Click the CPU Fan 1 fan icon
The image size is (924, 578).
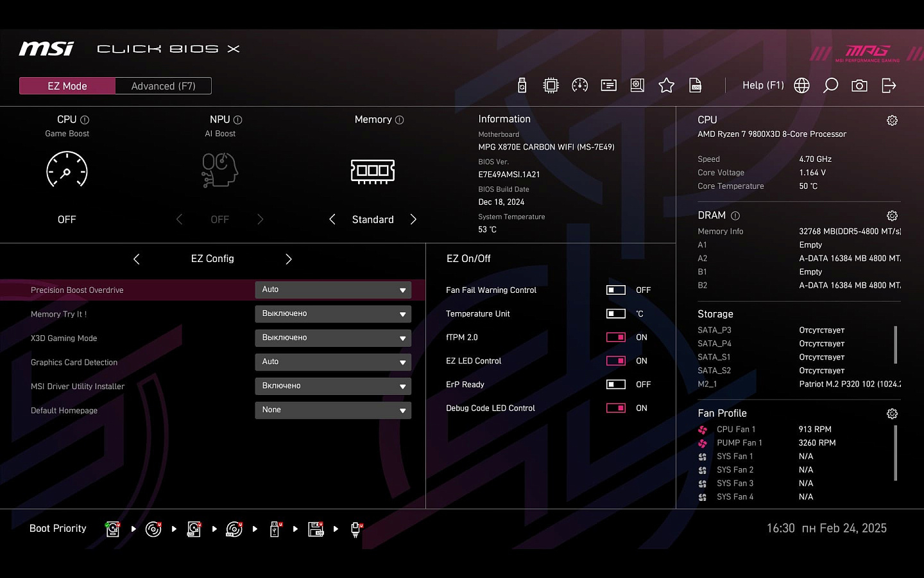click(x=703, y=430)
